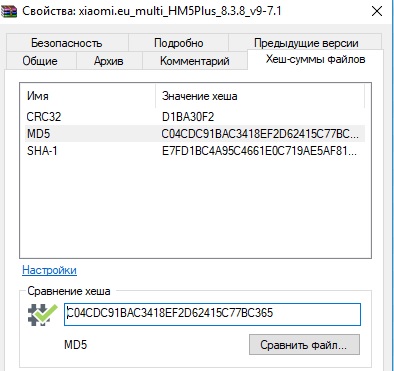Click the SHA-1 value starting E7FD1BC4
Screen dimensions: 394x371
(259, 151)
